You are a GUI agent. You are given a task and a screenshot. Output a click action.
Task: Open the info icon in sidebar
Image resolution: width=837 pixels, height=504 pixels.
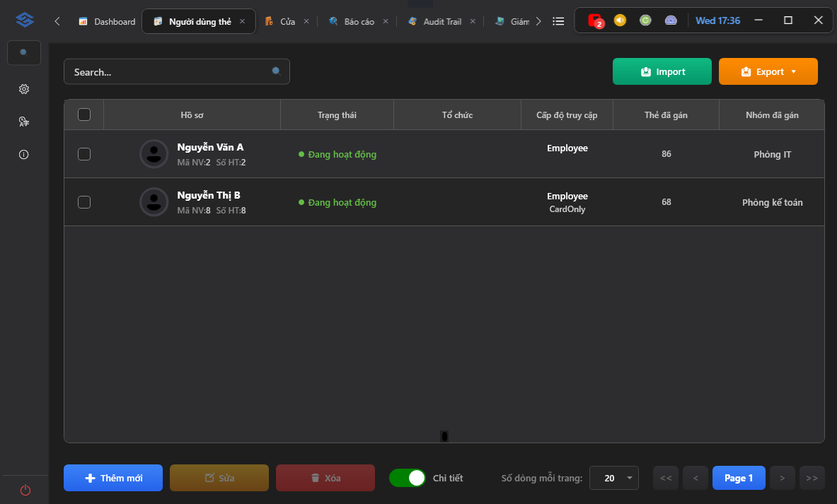(24, 155)
